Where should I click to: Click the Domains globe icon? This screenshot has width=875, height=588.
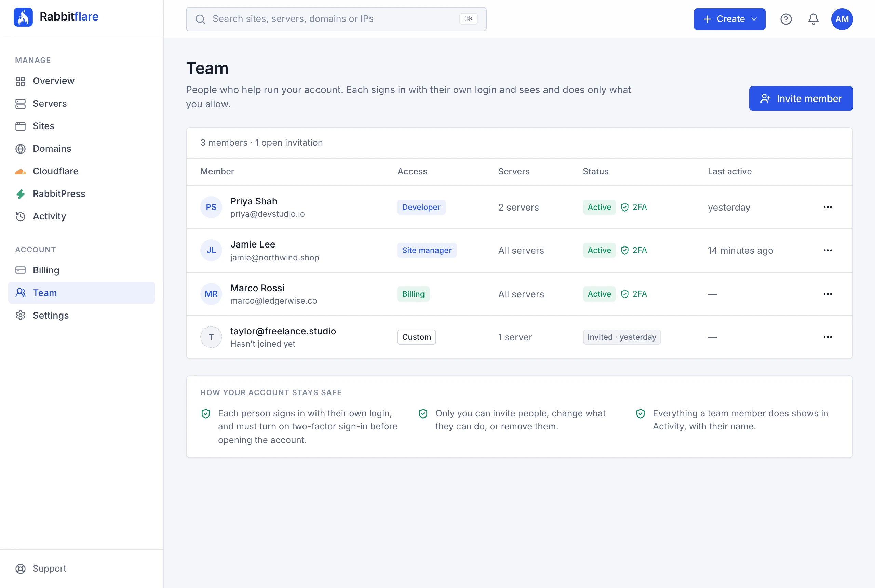[21, 149]
